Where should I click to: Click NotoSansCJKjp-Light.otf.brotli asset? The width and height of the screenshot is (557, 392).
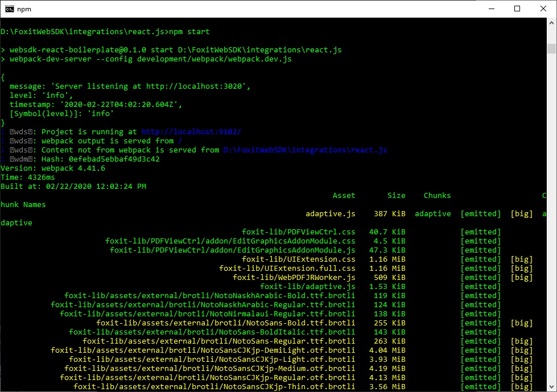[212, 360]
